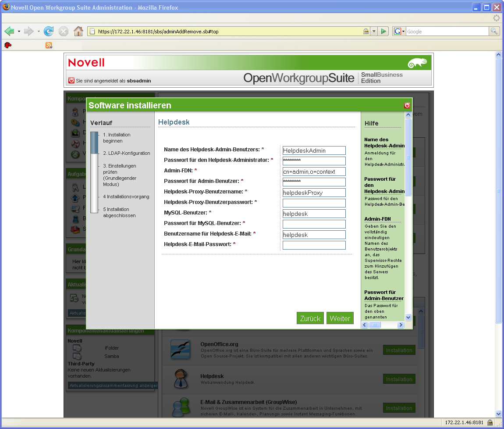The width and height of the screenshot is (504, 429).
Task: Focus the Helpdesk-Admin-Benutzer name field
Action: pos(314,150)
